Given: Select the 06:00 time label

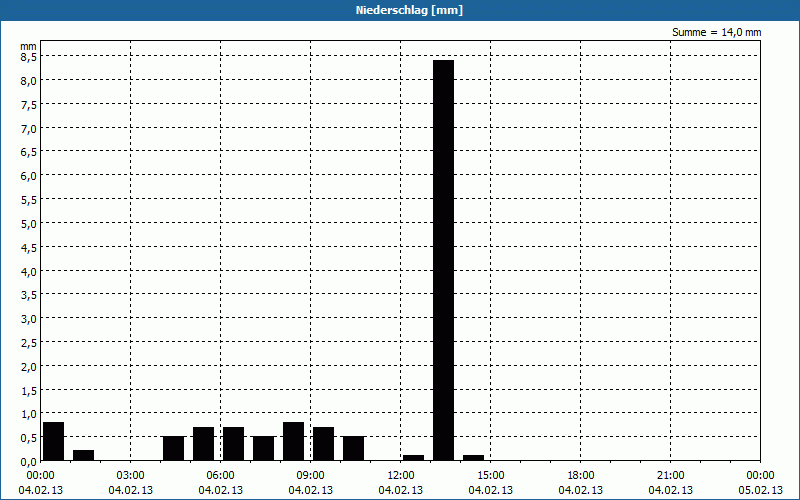Looking at the screenshot, I should 220,476.
